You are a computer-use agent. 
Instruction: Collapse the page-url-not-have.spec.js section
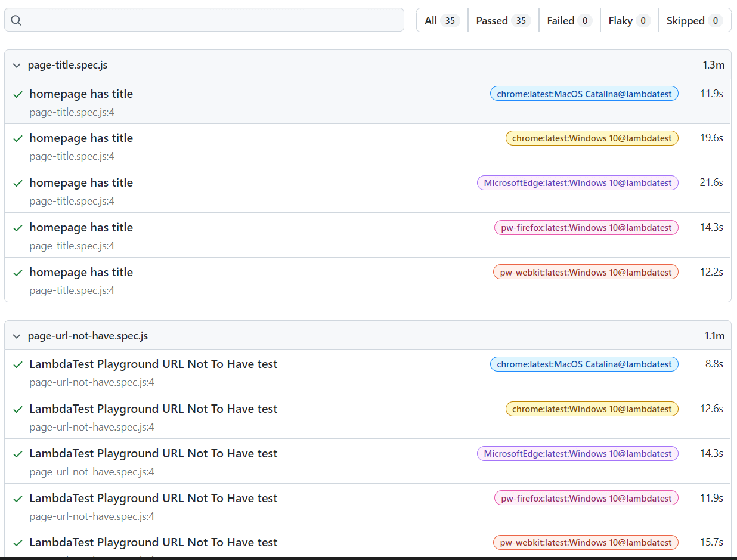[17, 335]
